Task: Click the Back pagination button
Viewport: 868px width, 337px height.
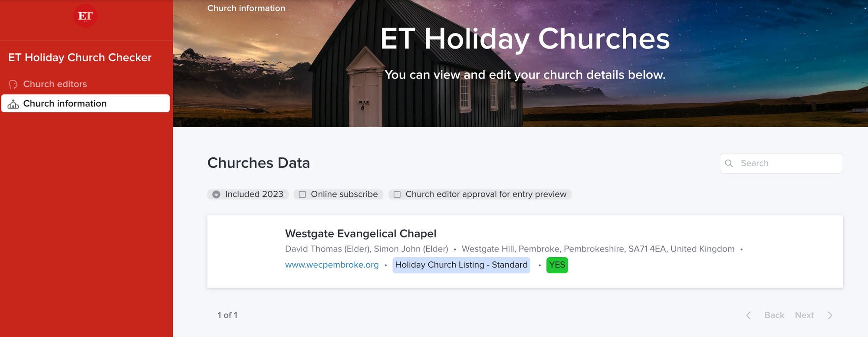Action: (x=774, y=315)
